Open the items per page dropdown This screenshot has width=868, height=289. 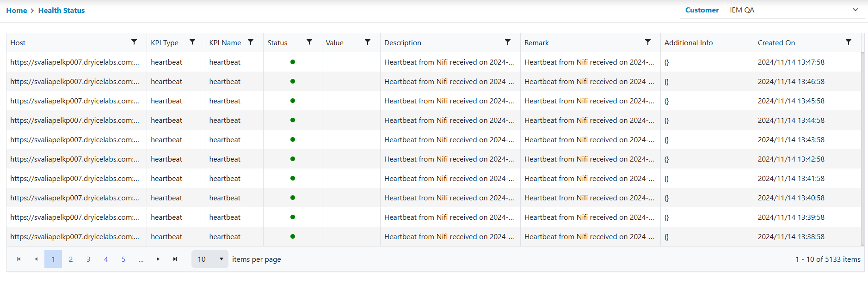210,259
